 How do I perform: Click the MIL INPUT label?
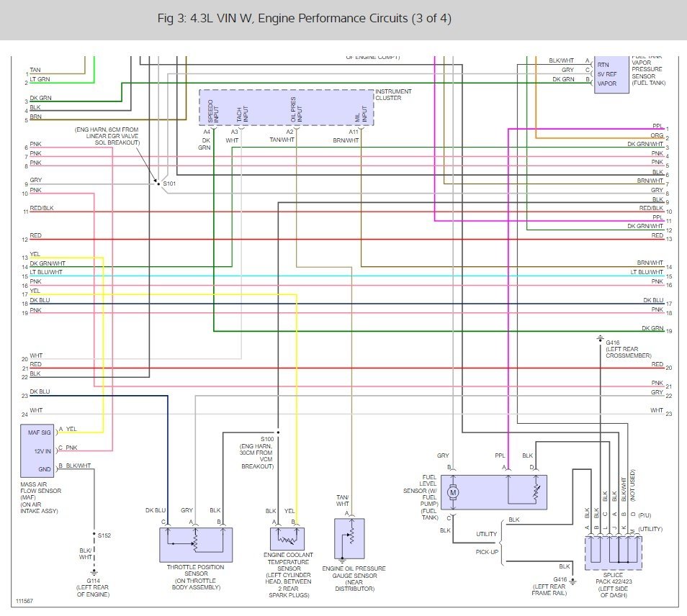pos(360,114)
